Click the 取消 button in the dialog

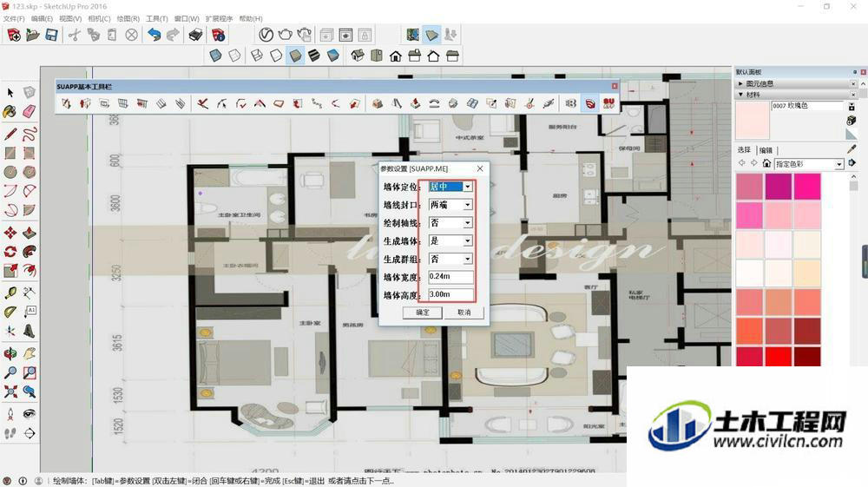464,313
